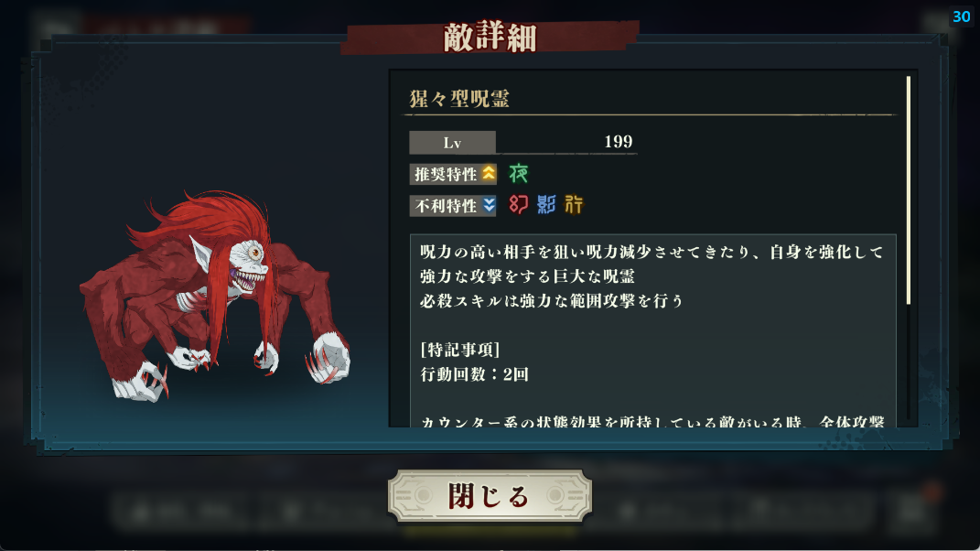Click the enemy name 猩々型呪霊
Image resolution: width=980 pixels, height=551 pixels.
pos(459,99)
